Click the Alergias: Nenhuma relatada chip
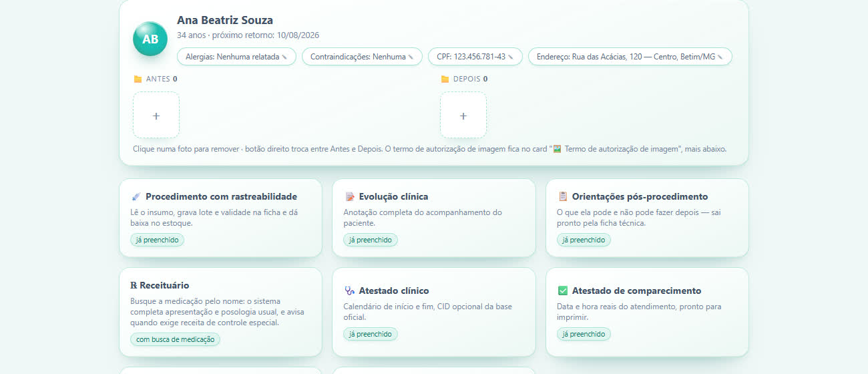 coord(236,57)
